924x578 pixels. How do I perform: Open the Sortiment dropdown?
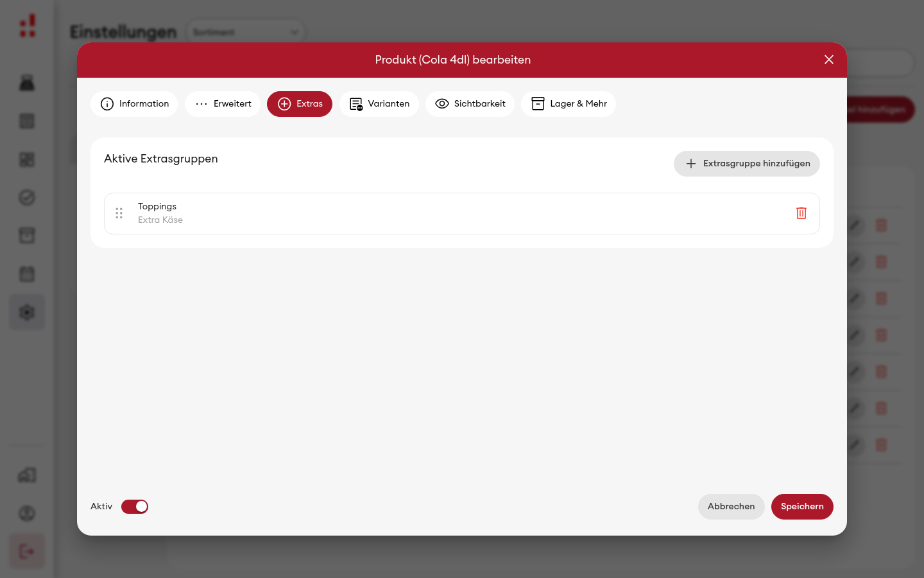(x=246, y=32)
